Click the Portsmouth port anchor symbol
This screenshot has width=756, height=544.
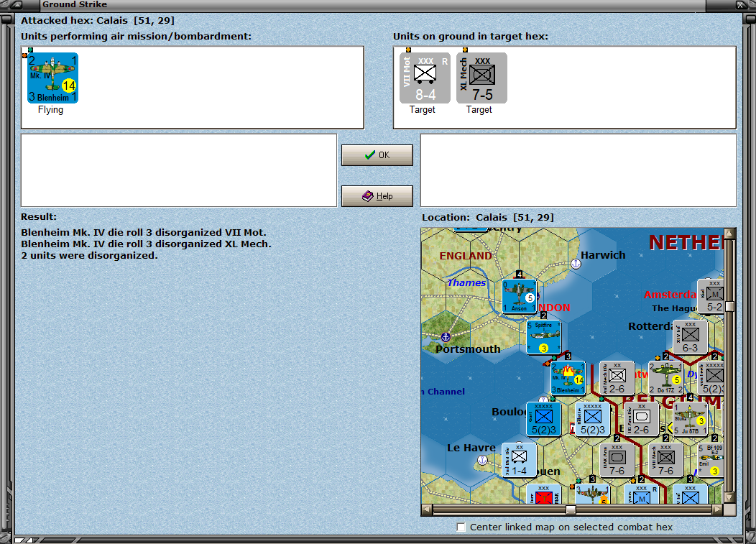pos(446,336)
